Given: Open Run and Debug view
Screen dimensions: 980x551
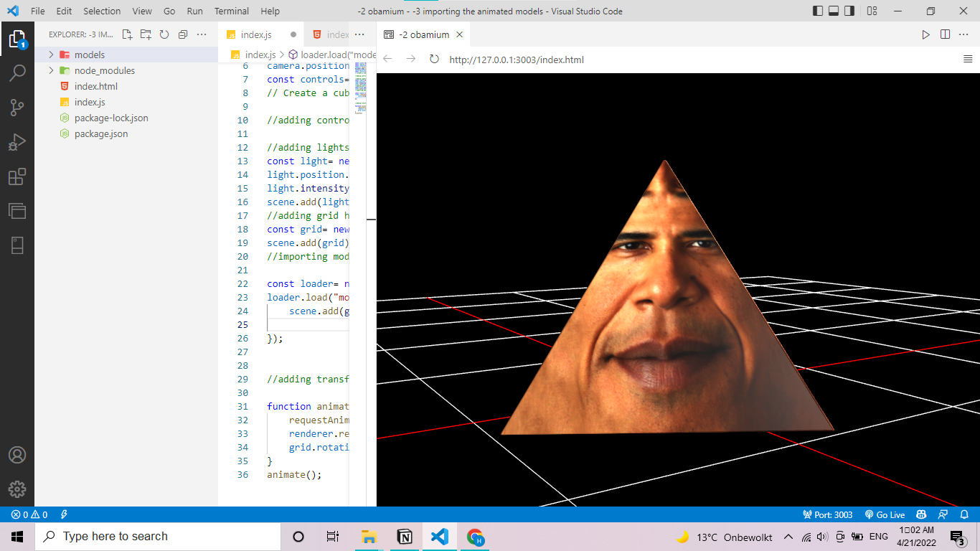Looking at the screenshot, I should click(x=17, y=142).
